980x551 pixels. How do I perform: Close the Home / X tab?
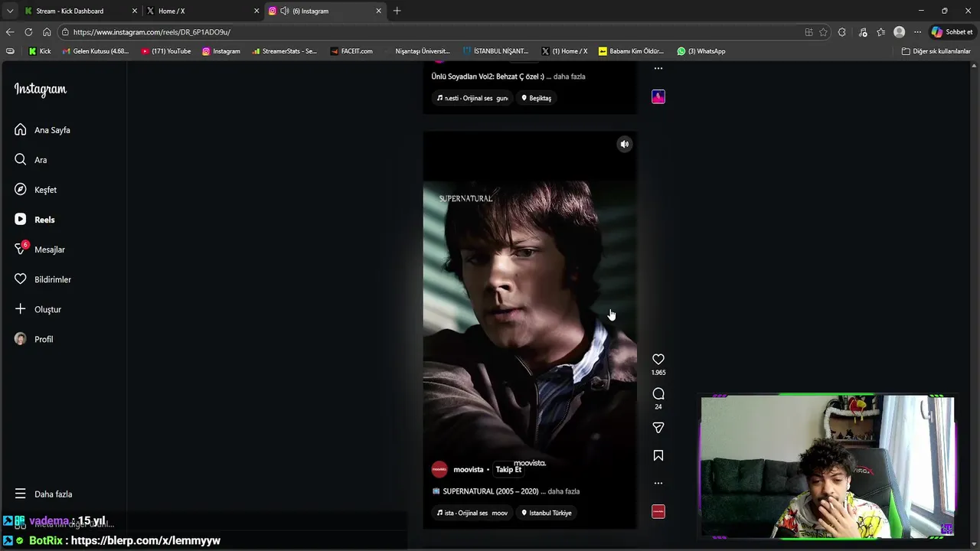click(256, 11)
